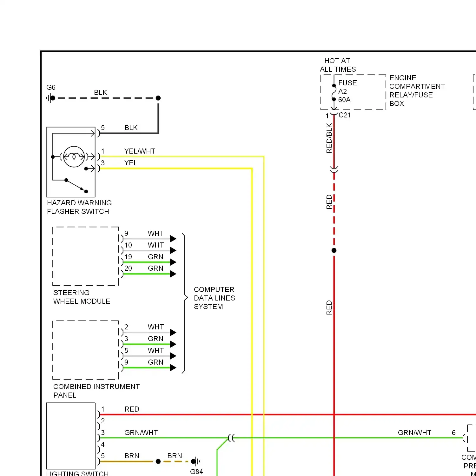Click the HAZARD WARNING FLASHER SWITCH label
The image size is (476, 476).
tap(79, 207)
